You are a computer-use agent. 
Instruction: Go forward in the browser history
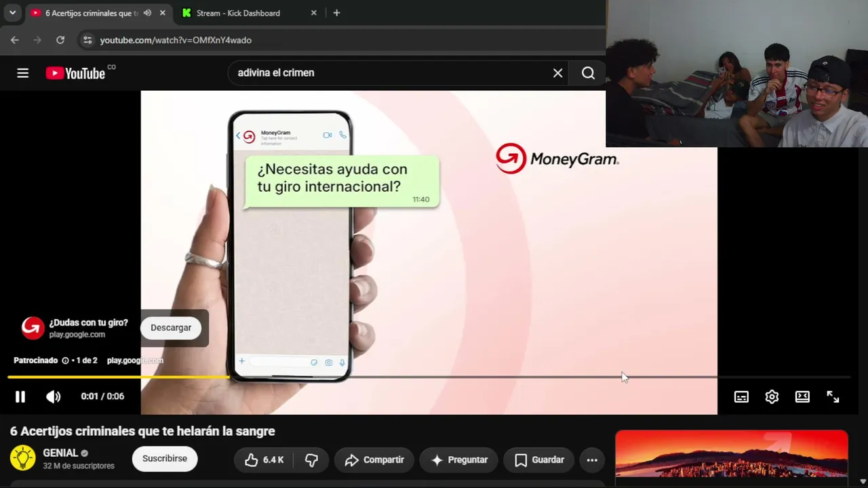pos(37,40)
